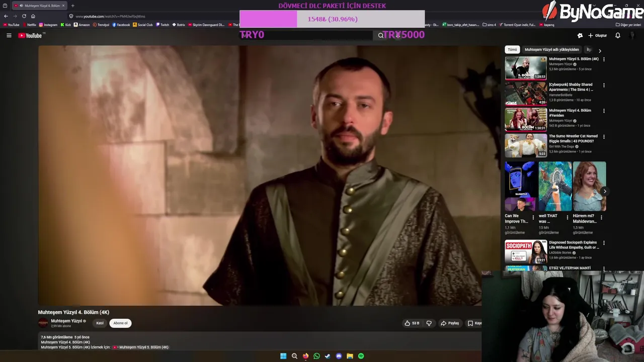Select the Muhteşem Yüzyıl 4. Bölüm browser tab
644x362 pixels.
pyautogui.click(x=39, y=6)
